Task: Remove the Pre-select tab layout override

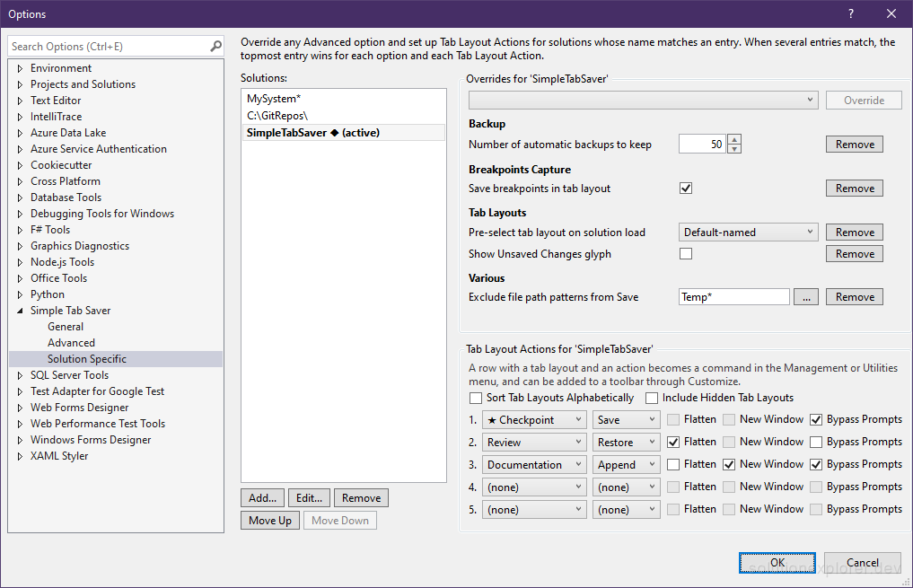Action: point(855,233)
